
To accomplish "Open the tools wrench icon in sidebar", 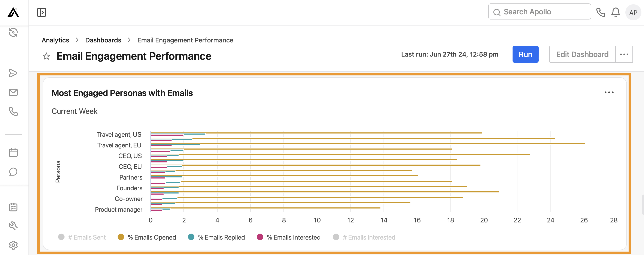I will (x=13, y=226).
